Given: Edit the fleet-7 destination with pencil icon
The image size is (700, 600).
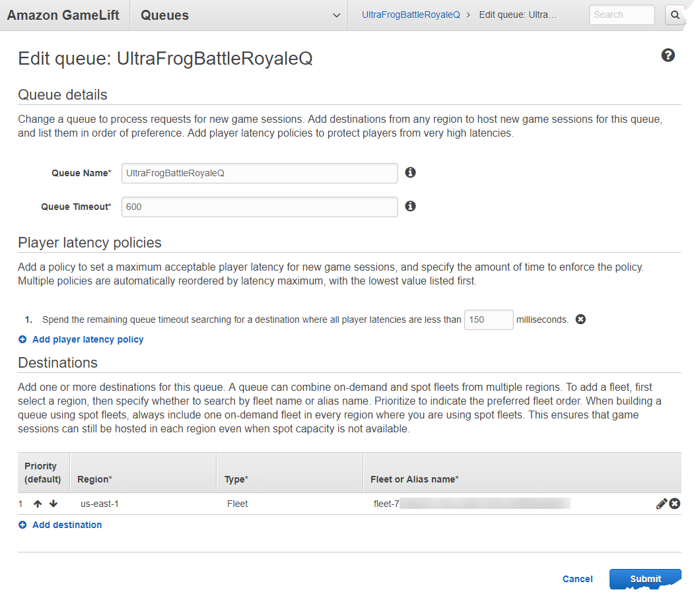Looking at the screenshot, I should point(662,504).
